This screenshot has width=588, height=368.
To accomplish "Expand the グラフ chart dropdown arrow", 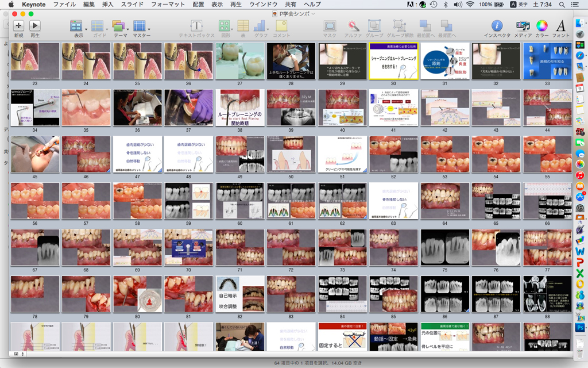I will tap(268, 29).
